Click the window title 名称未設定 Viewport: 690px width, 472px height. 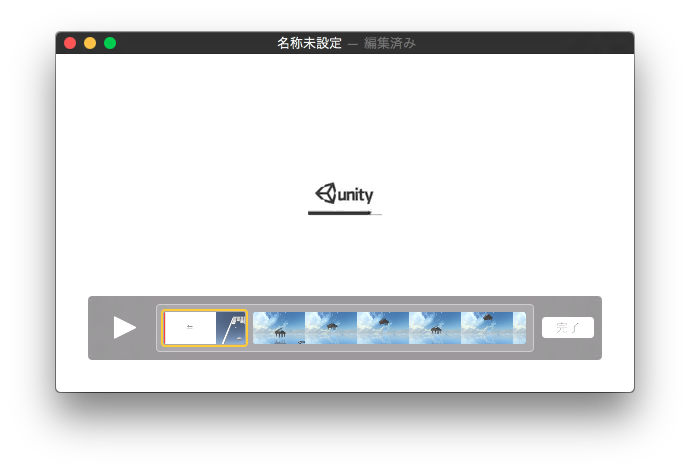tap(309, 43)
